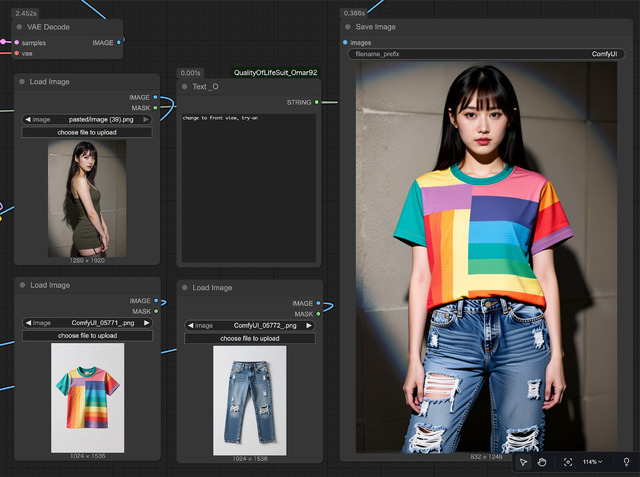Collapse the VAE Decode node via its dot
The image size is (640, 477).
[x=20, y=27]
